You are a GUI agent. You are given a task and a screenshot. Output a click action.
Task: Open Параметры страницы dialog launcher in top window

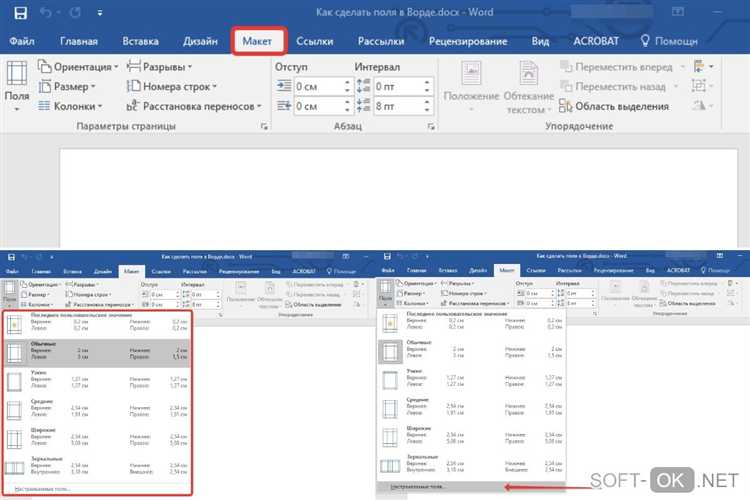(x=264, y=126)
